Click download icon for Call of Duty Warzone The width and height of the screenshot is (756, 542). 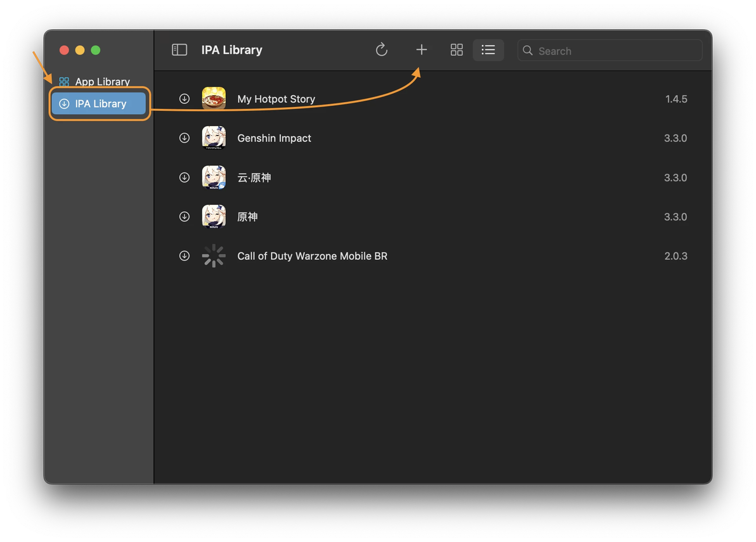[x=184, y=256]
